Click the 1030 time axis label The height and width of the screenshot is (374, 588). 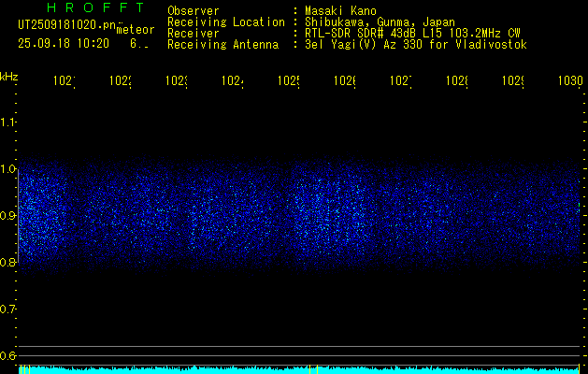pyautogui.click(x=570, y=80)
